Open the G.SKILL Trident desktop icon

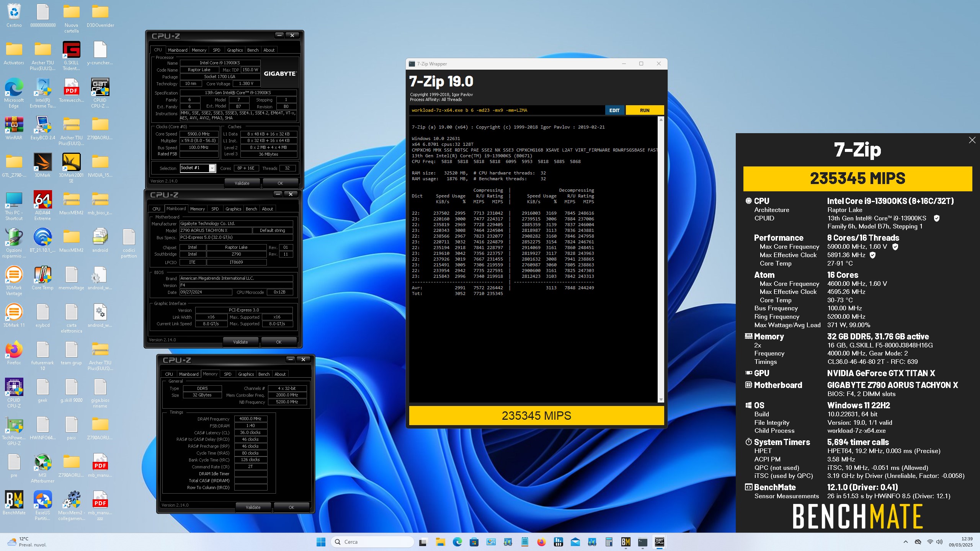click(71, 56)
